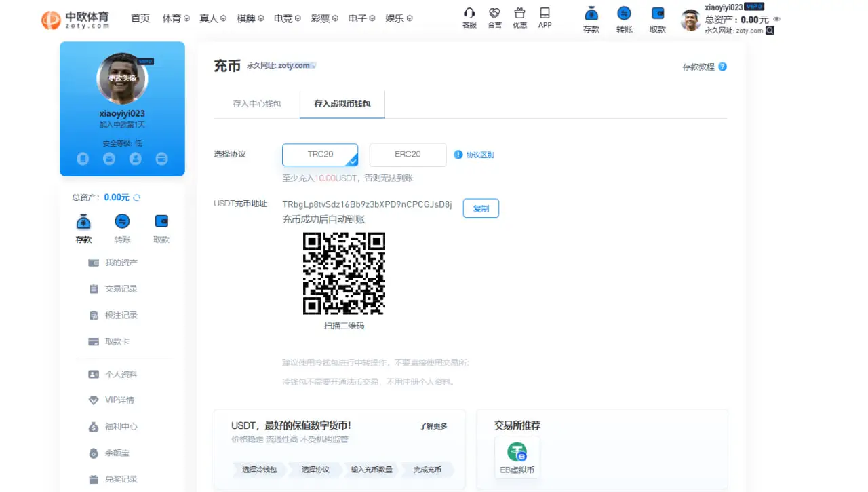Click the 存款 deposit moneybag icon in top bar

591,15
